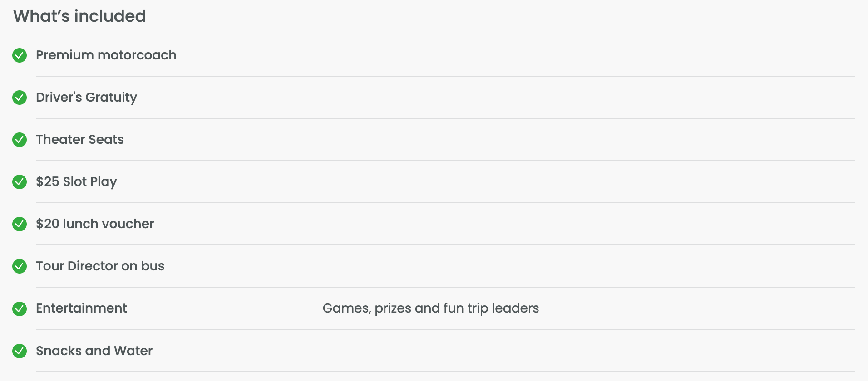Click the divider line below Snacks and Water
Screen dimensions: 868x381
point(445,372)
